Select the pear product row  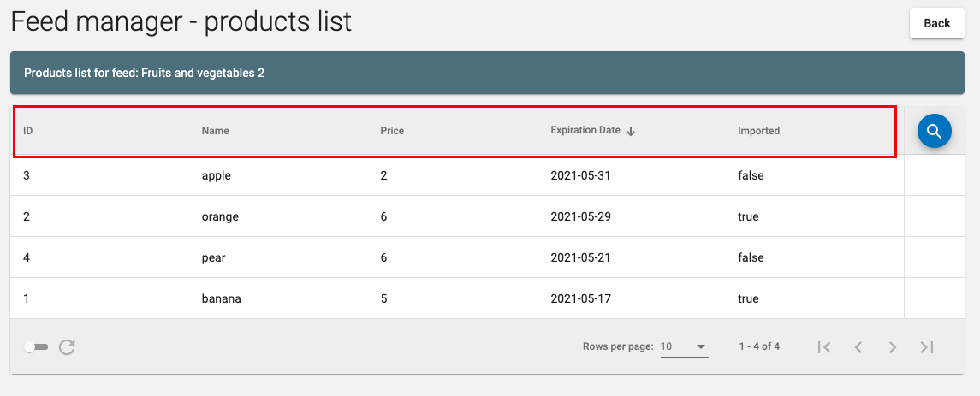(x=457, y=257)
